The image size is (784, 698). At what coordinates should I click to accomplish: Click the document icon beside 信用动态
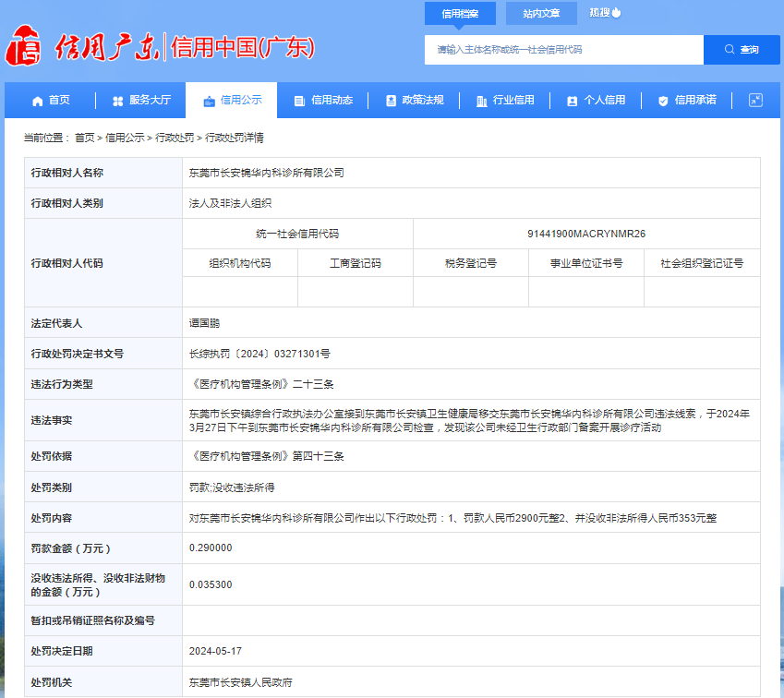click(x=299, y=101)
